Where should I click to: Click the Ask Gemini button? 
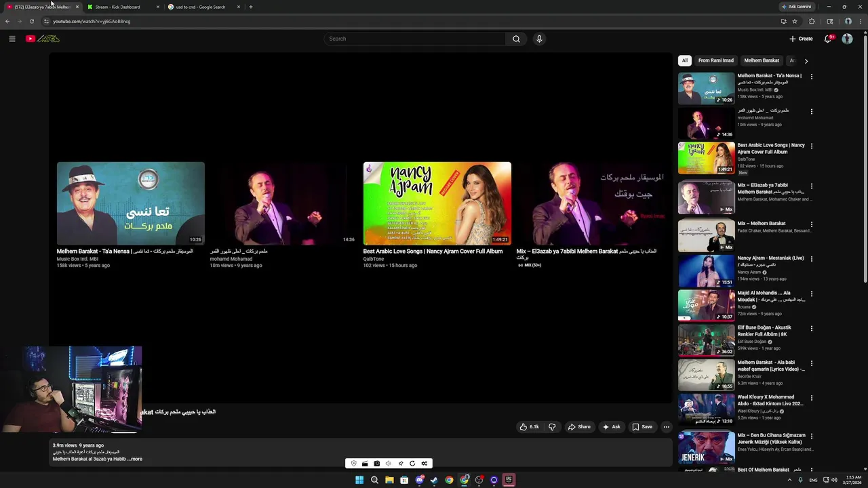[x=797, y=7]
